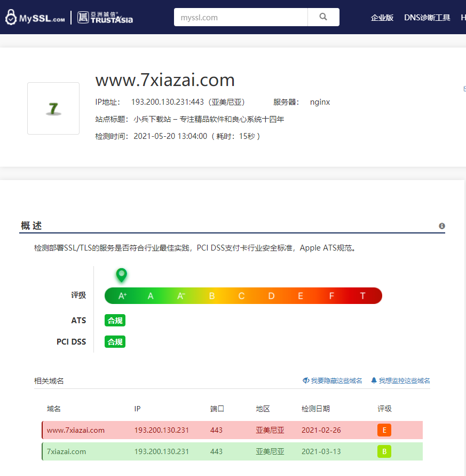Focus the myssl.com search input field
Image resolution: width=466 pixels, height=476 pixels.
click(241, 17)
